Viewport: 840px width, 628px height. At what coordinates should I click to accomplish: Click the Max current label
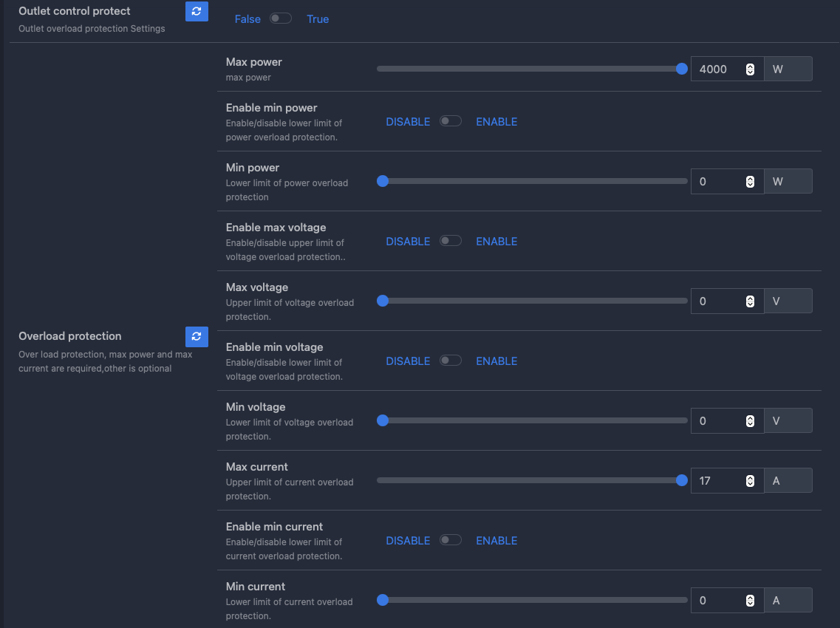[256, 467]
